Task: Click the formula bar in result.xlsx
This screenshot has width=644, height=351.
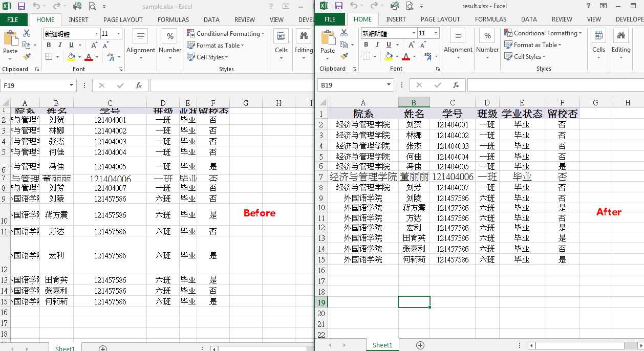Action: click(555, 85)
